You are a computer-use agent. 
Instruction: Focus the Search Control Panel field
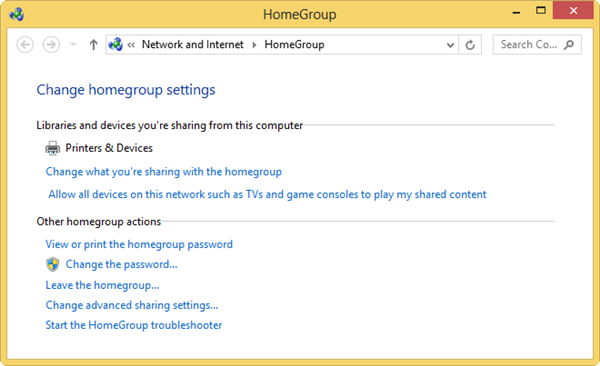537,45
